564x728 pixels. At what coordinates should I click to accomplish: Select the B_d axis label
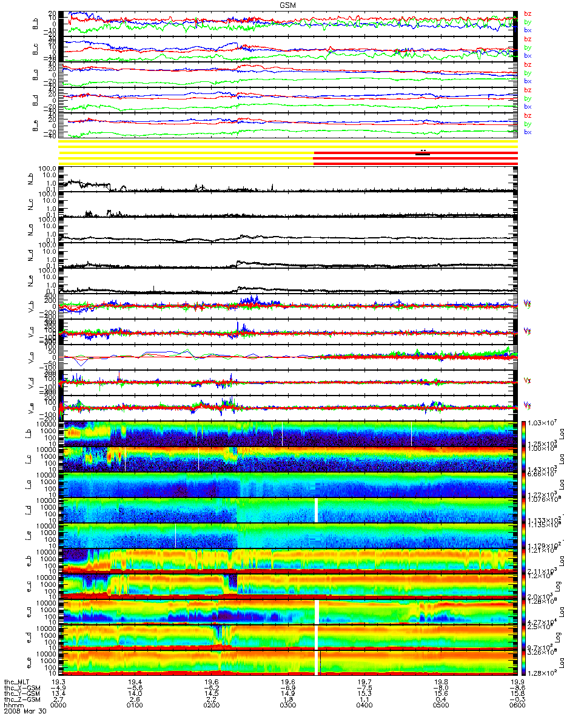(x=36, y=100)
